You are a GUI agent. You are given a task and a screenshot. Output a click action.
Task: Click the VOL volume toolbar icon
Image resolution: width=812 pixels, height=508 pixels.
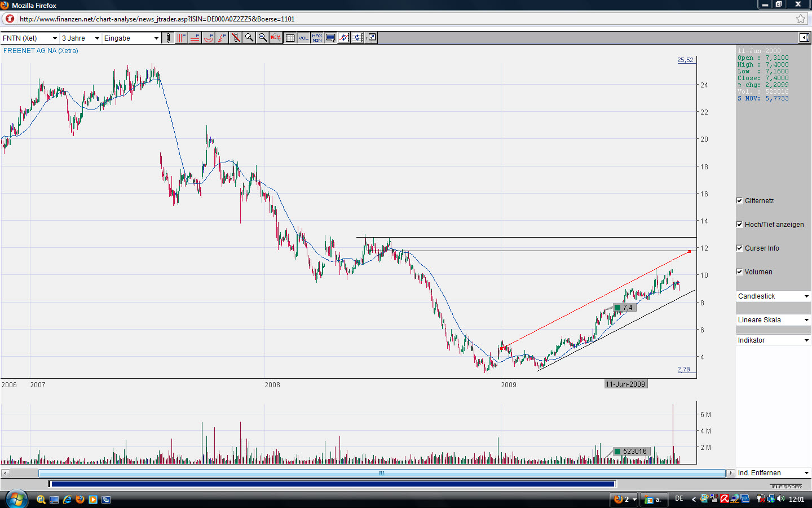[x=303, y=38]
